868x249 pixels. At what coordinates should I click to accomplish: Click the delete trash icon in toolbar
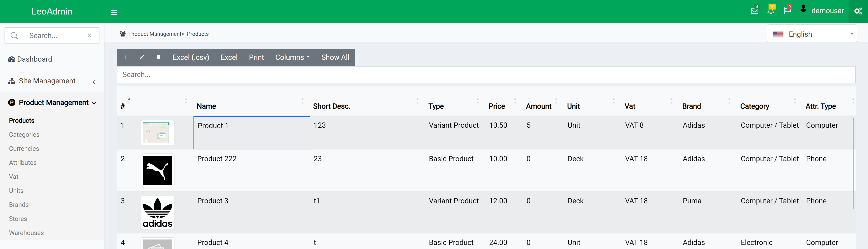(158, 57)
